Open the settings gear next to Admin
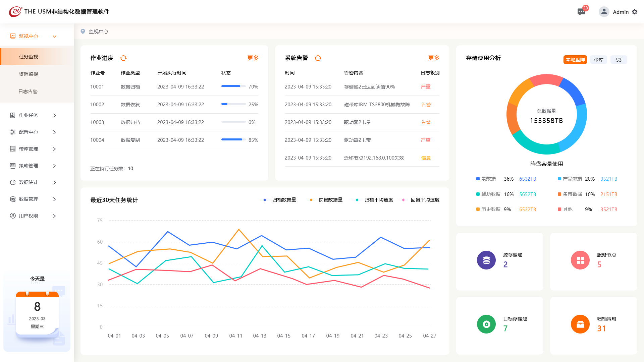This screenshot has height=362, width=644. 635,12
